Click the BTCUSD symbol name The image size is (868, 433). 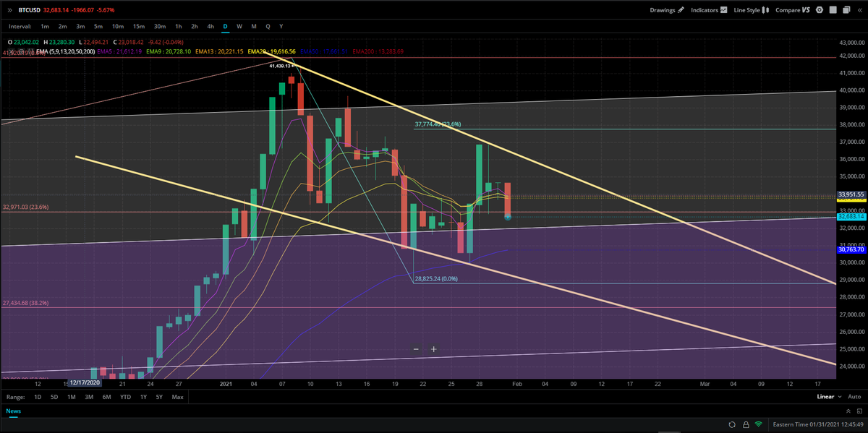pyautogui.click(x=29, y=10)
